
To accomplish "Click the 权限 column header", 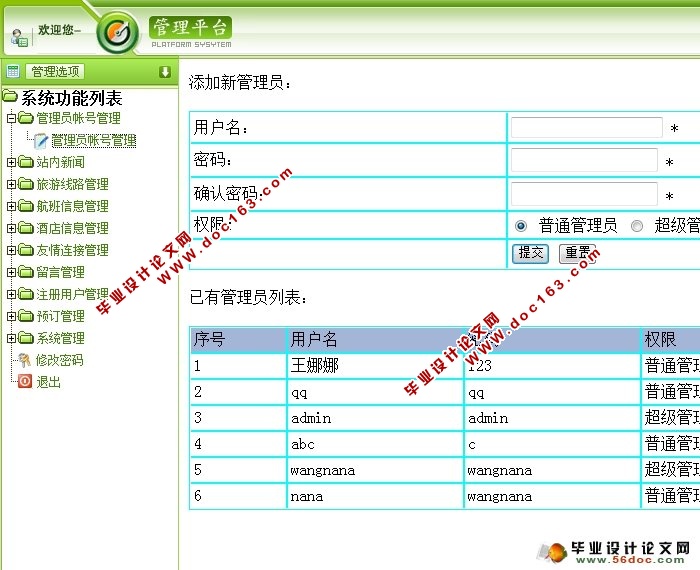I will [671, 340].
